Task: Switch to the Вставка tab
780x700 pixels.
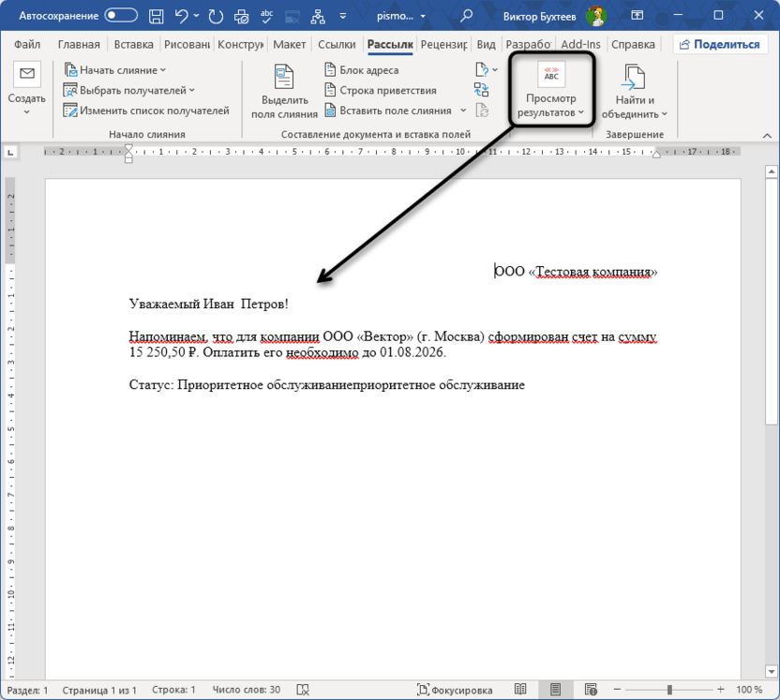Action: pyautogui.click(x=133, y=45)
